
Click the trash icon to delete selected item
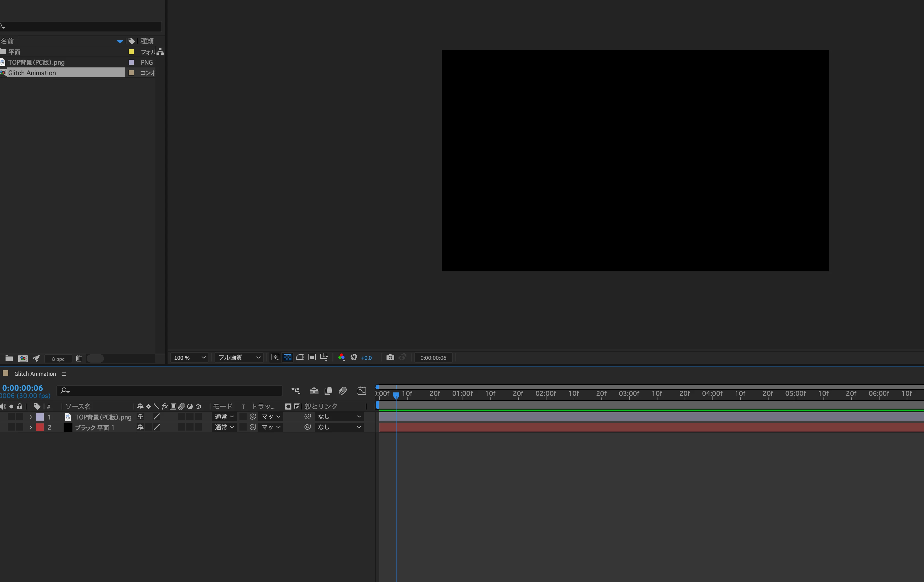click(79, 358)
